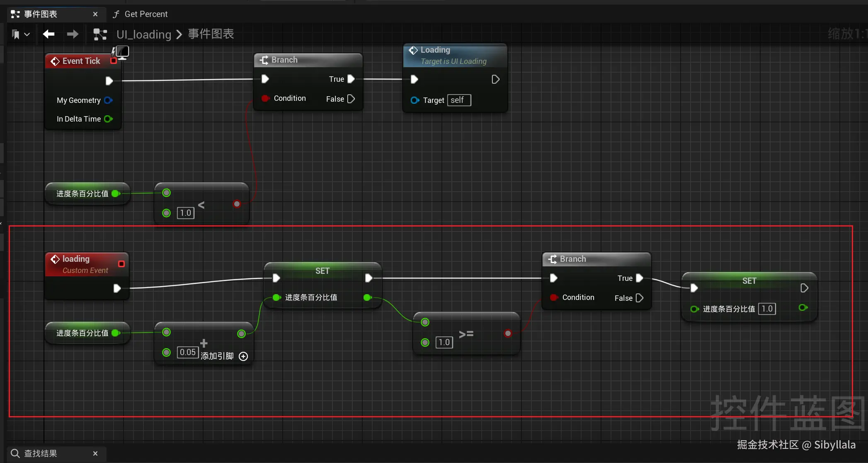Click the In Delta Time output pin

click(x=108, y=119)
